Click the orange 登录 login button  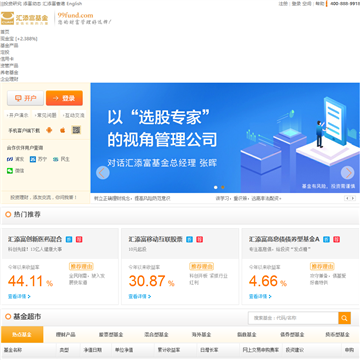coord(64,98)
